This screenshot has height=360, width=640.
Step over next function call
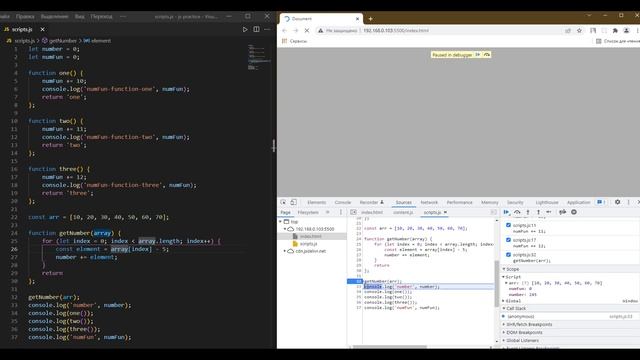pos(517,212)
